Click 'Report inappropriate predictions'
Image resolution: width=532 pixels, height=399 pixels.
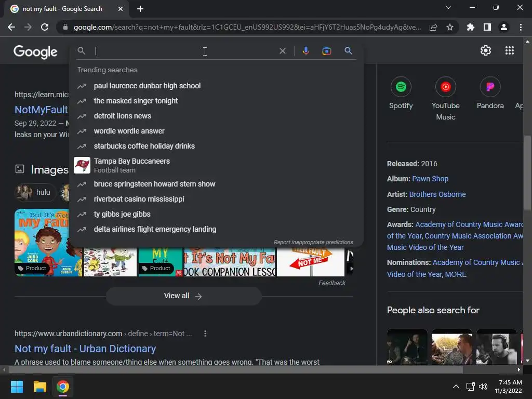(x=313, y=242)
